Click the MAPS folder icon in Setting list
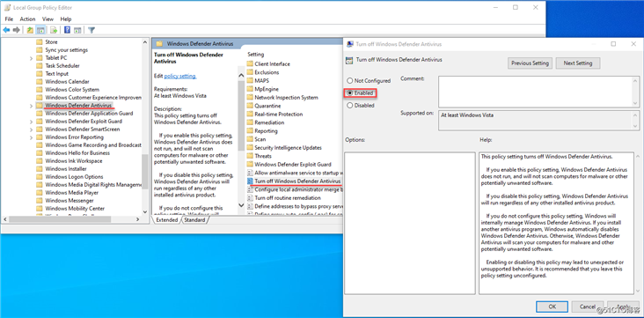The height and width of the screenshot is (318, 644). pos(250,81)
